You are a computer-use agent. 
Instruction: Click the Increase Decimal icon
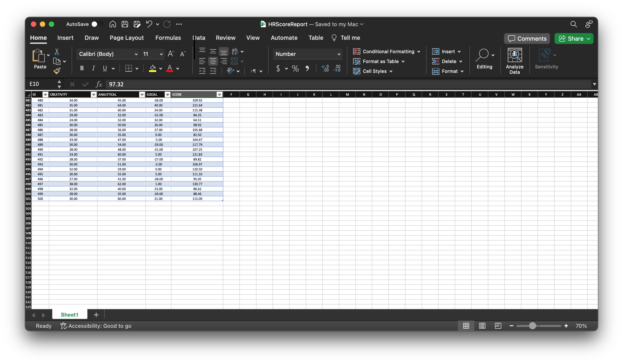tap(325, 68)
